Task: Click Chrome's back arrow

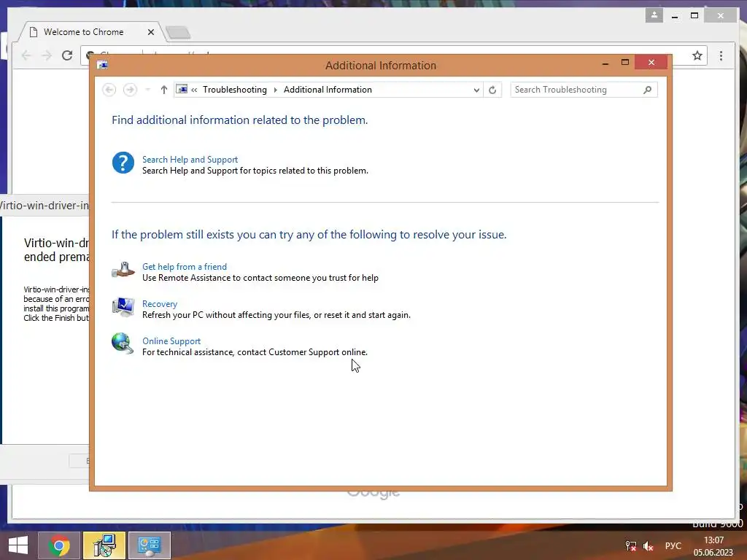Action: click(x=26, y=55)
